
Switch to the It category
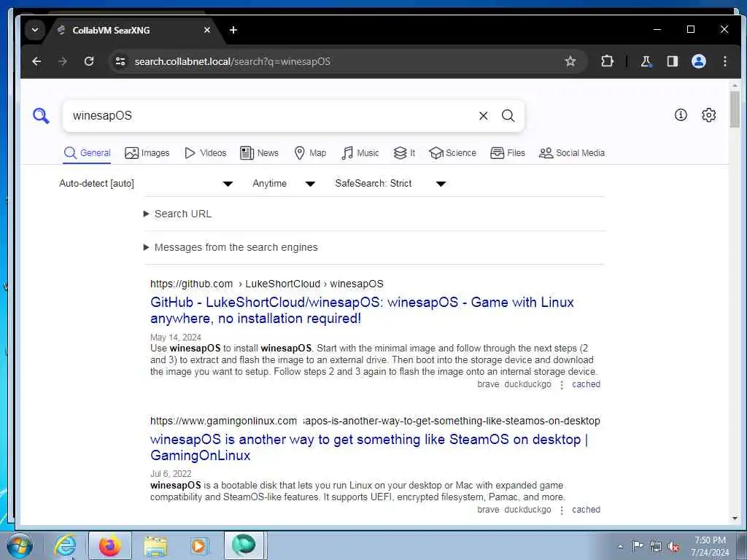[404, 153]
